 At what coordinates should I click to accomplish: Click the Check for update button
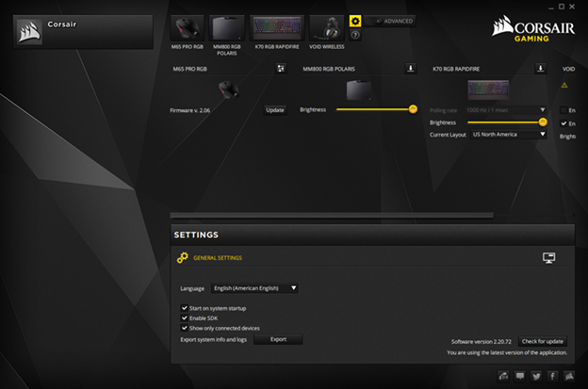click(543, 341)
